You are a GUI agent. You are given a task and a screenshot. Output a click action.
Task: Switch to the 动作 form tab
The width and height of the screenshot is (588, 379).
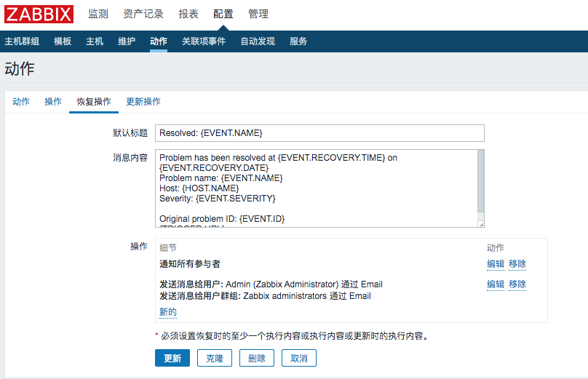(21, 102)
